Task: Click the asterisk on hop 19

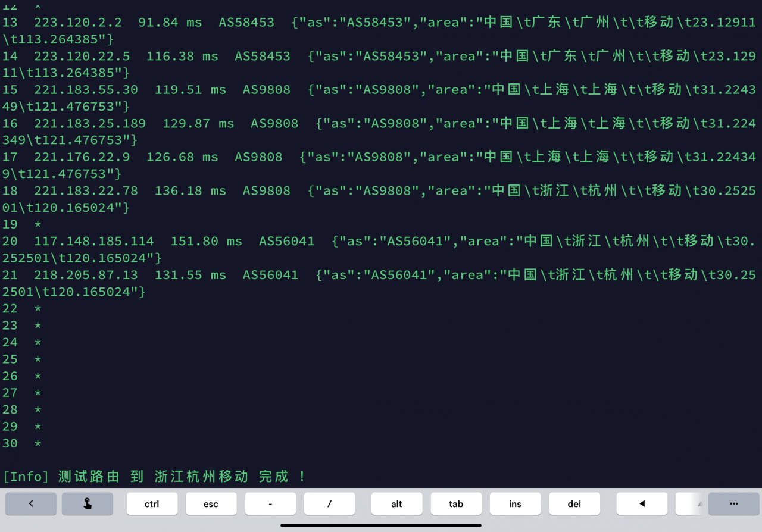Action: click(38, 224)
